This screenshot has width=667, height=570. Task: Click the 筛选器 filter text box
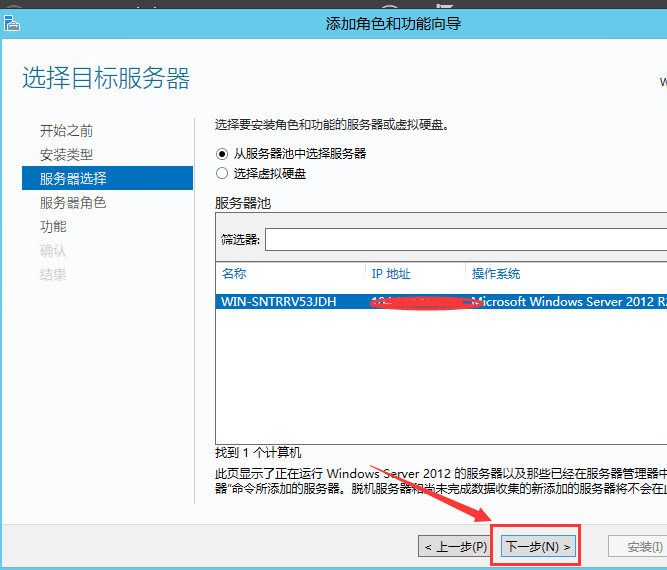[x=465, y=240]
